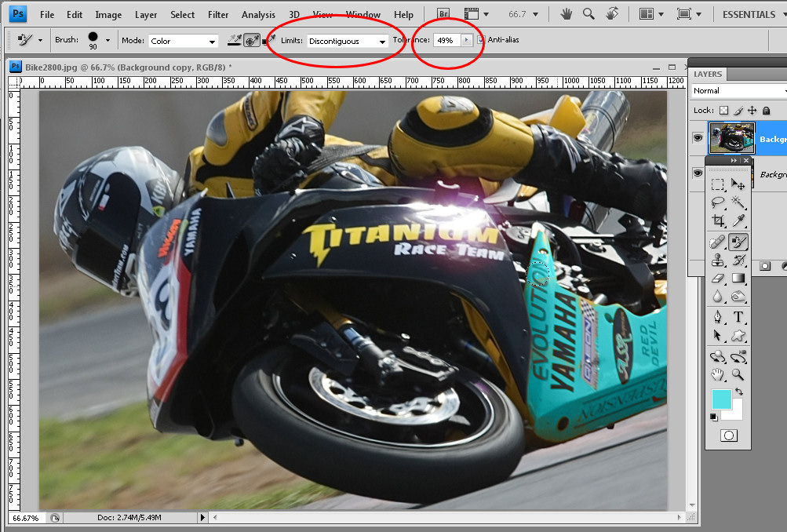This screenshot has height=532, width=787.
Task: Select the Crop tool
Action: 718,220
